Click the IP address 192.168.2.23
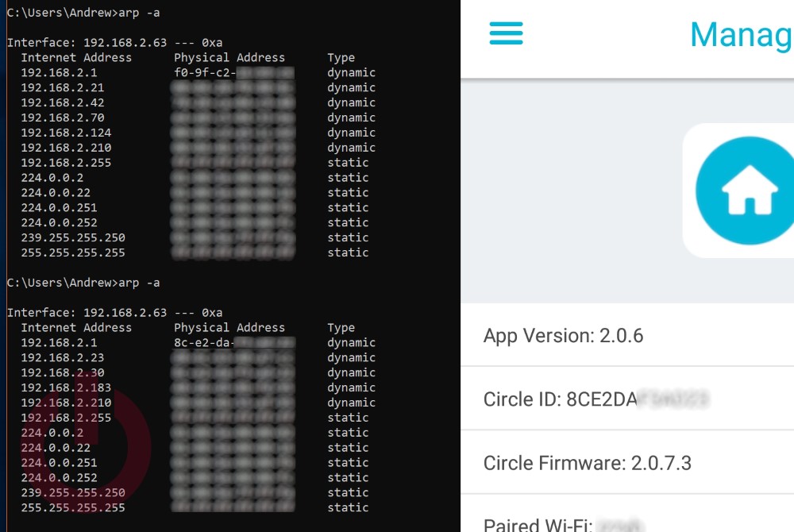Screen dimensions: 794x532 (62, 357)
